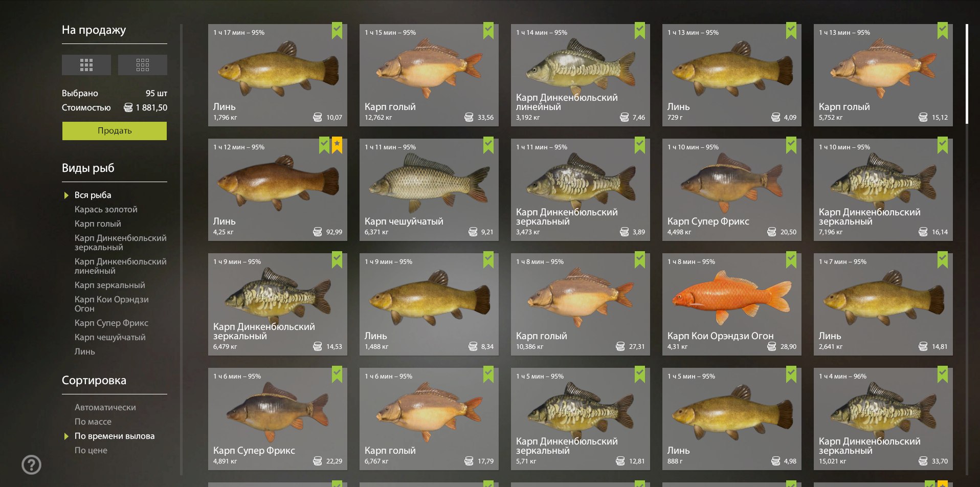Toggle selection mark on Карп Супер Фрикс 4,498 кг
Viewport: 980px width, 487px height.
click(791, 145)
